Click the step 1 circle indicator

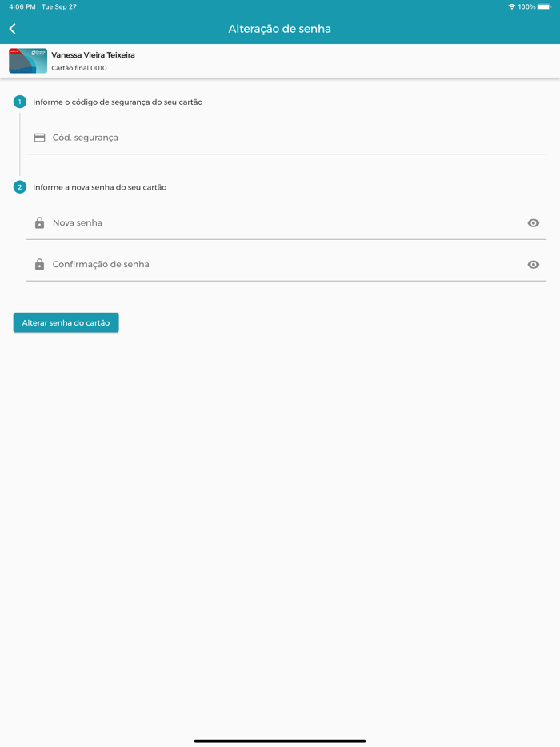pos(19,102)
